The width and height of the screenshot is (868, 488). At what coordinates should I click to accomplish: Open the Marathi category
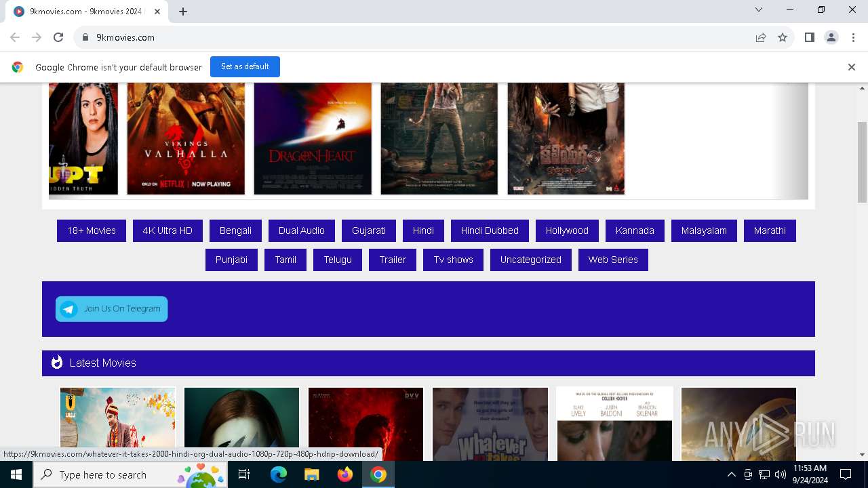coord(770,230)
